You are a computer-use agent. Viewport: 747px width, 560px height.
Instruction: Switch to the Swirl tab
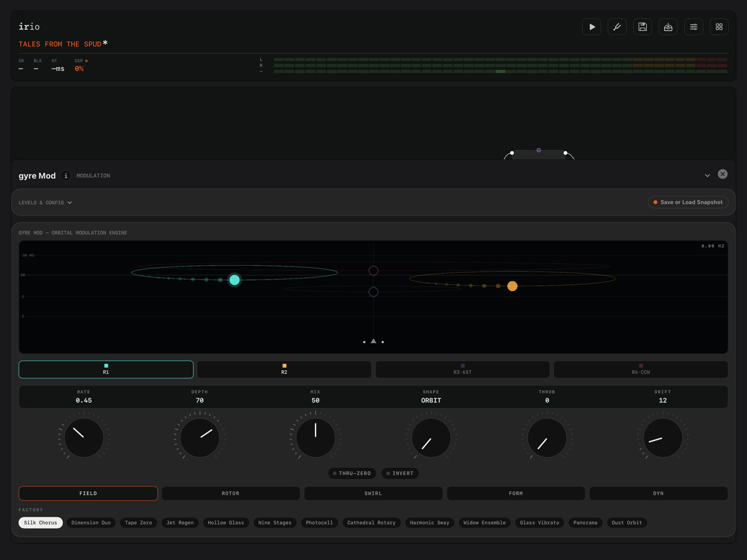click(x=373, y=493)
